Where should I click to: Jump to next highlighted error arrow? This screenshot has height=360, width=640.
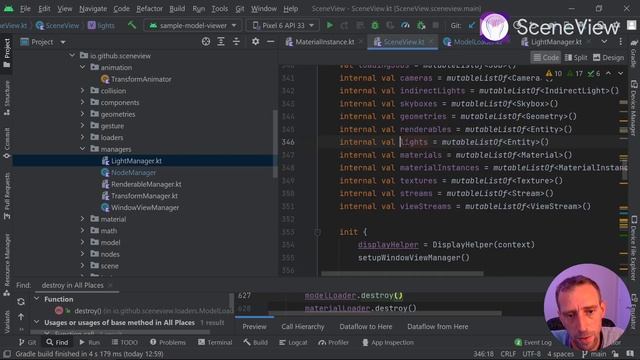coord(620,73)
